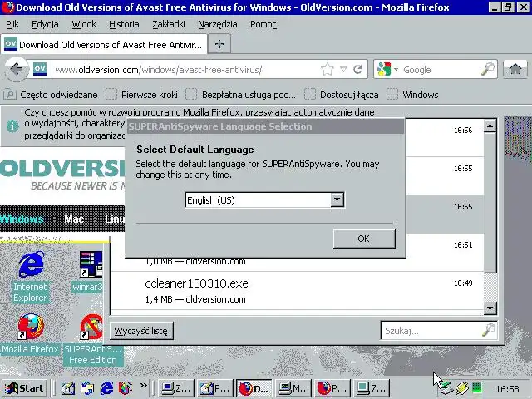Select the Avast Free Antivirus tab
Viewport: 532px width, 399px height.
104,44
